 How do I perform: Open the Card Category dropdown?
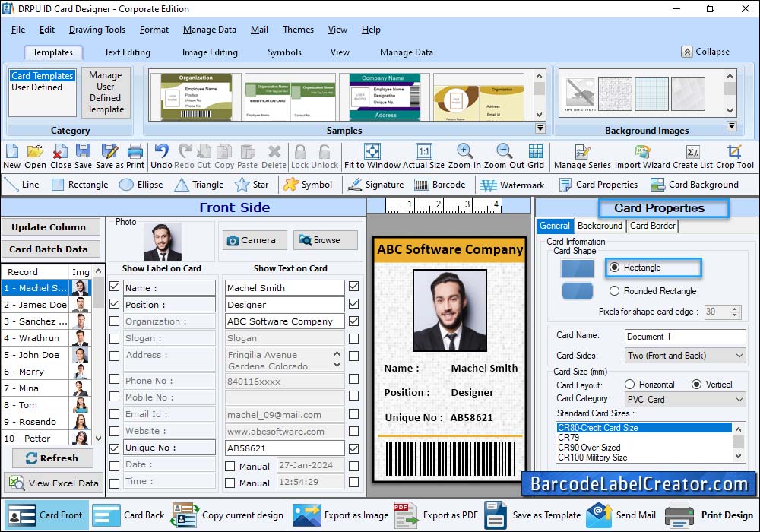point(685,400)
